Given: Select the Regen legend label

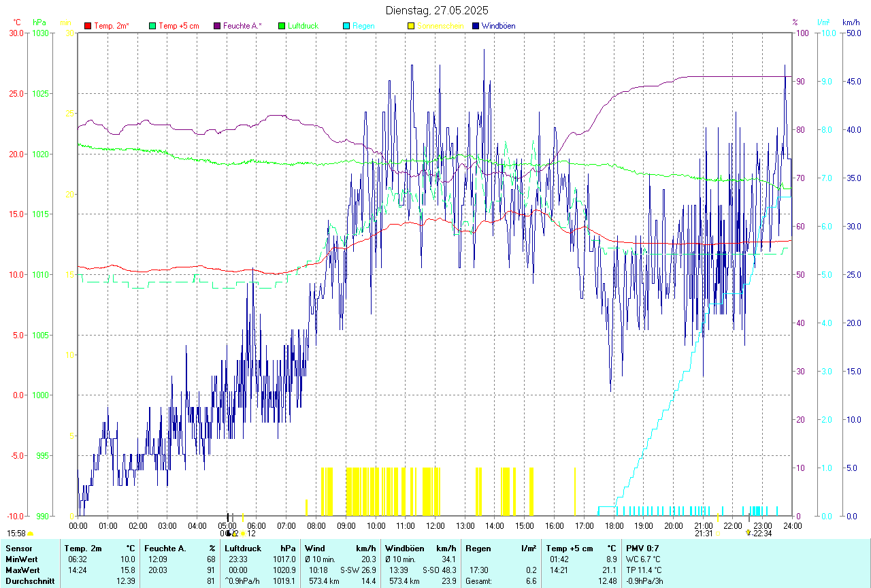Looking at the screenshot, I should (363, 26).
